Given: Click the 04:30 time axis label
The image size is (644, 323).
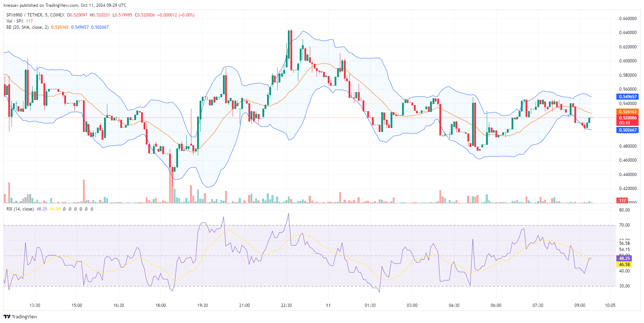Looking at the screenshot, I should click(x=454, y=305).
